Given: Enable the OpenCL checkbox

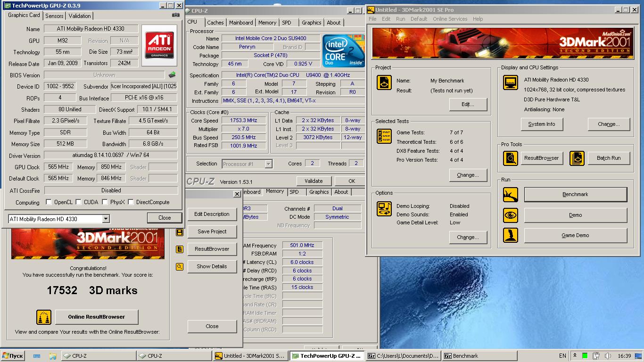Looking at the screenshot, I should click(x=49, y=202).
